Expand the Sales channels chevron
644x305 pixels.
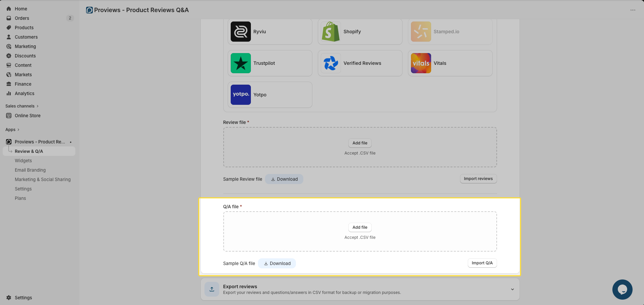pyautogui.click(x=37, y=106)
